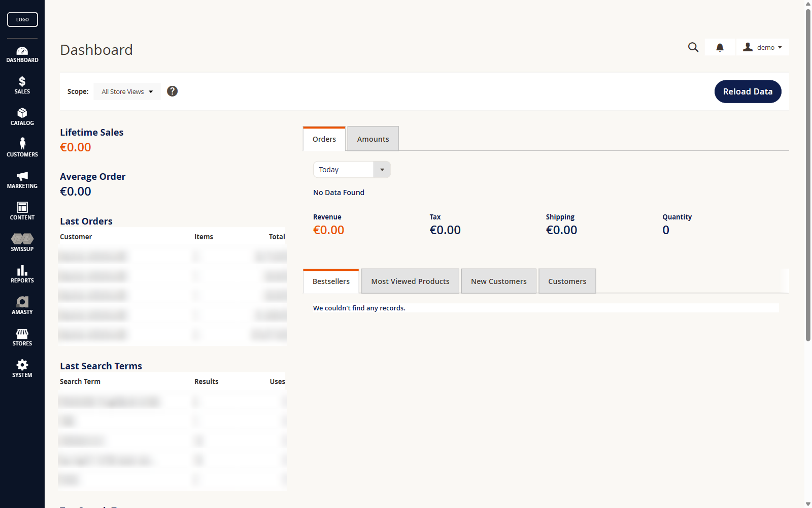Open the All Store Views scope dropdown
Screen dimensions: 812x508
point(127,91)
